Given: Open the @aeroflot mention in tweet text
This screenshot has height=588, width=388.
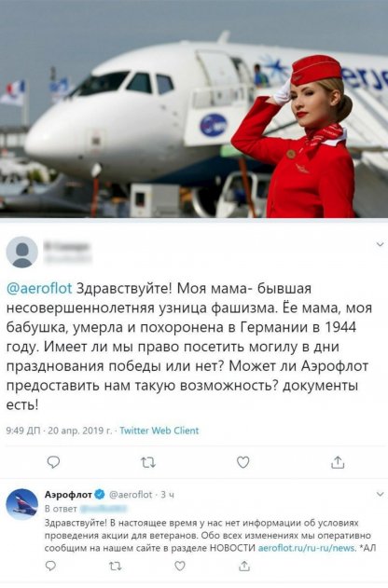Looking at the screenshot, I should (39, 288).
